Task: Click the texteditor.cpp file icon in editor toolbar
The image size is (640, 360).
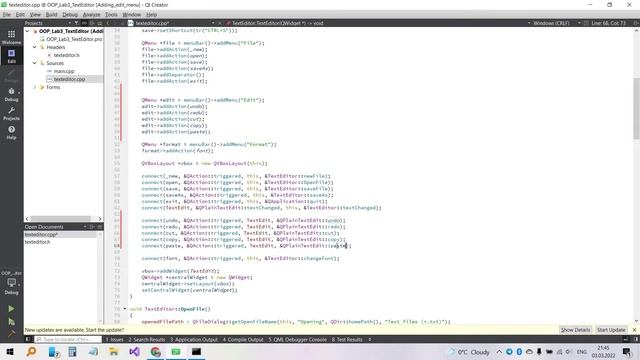Action: (x=131, y=23)
